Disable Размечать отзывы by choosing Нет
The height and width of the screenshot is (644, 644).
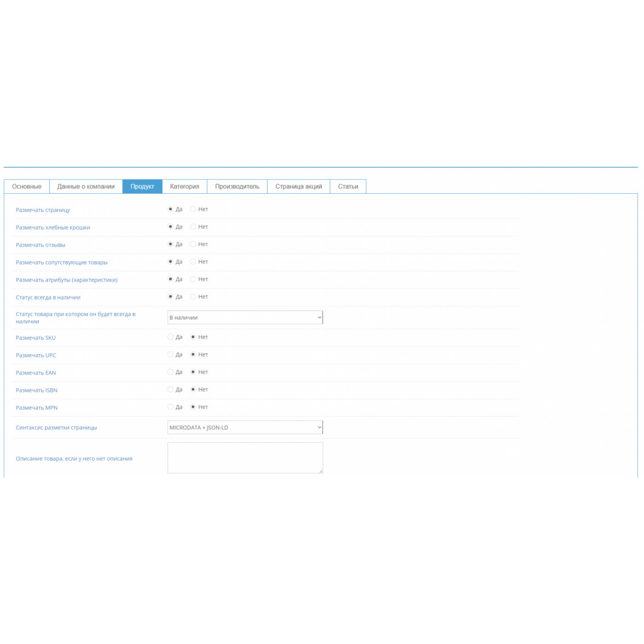[x=193, y=244]
